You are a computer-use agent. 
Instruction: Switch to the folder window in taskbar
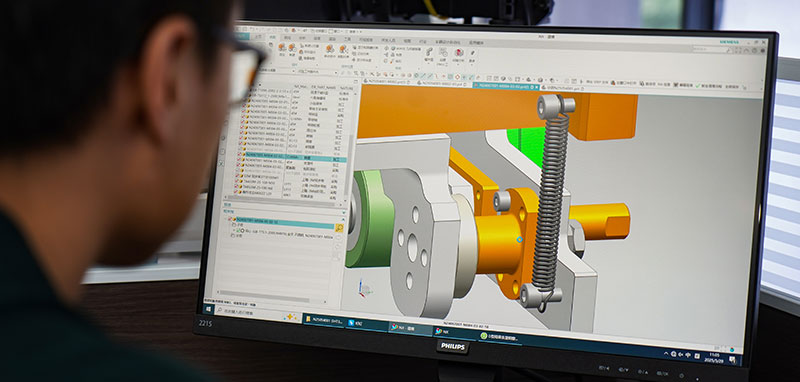click(324, 321)
